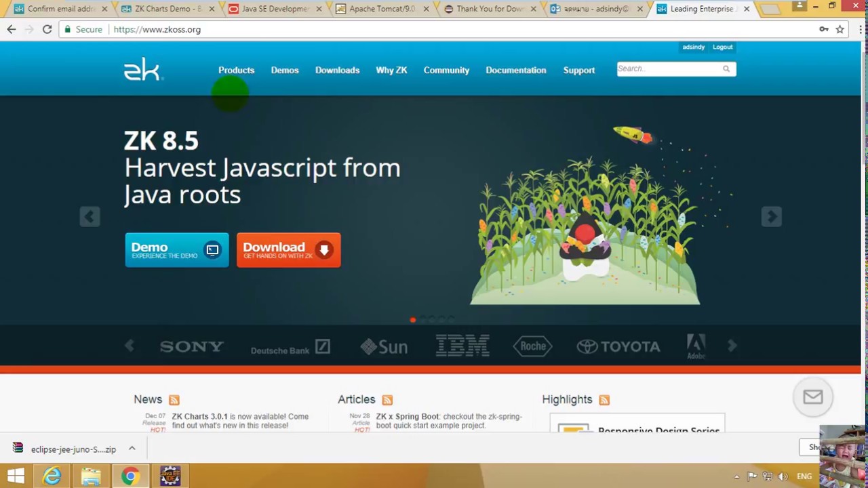Click the ZK logo in the header
The height and width of the screenshot is (488, 868).
coord(143,70)
